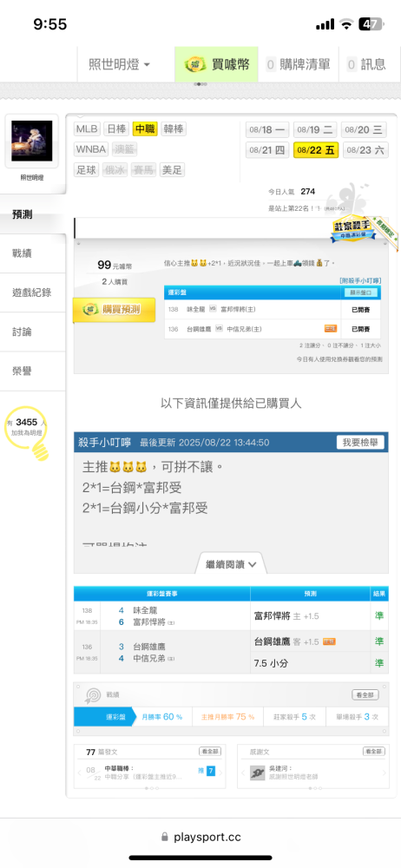Tap the 照世明燈 profile avatar
This screenshot has width=401, height=868.
coord(32,141)
